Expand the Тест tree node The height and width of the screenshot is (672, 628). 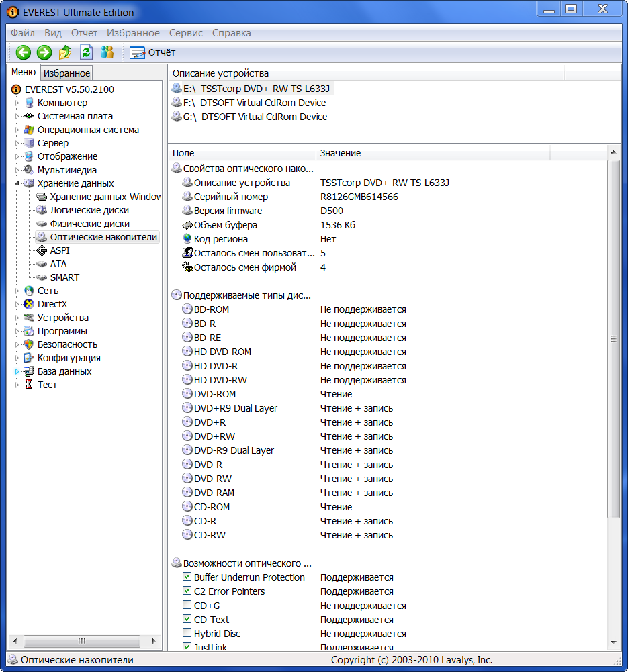tap(17, 385)
